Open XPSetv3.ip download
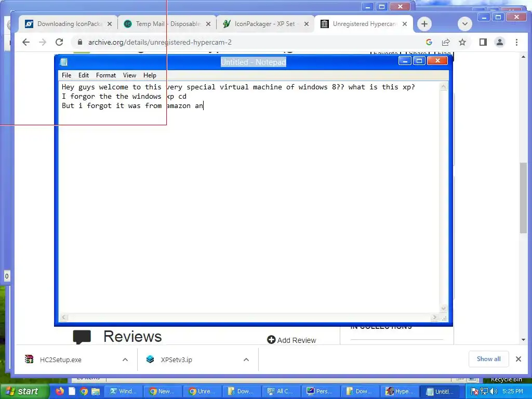Image resolution: width=532 pixels, height=399 pixels. pyautogui.click(x=177, y=360)
